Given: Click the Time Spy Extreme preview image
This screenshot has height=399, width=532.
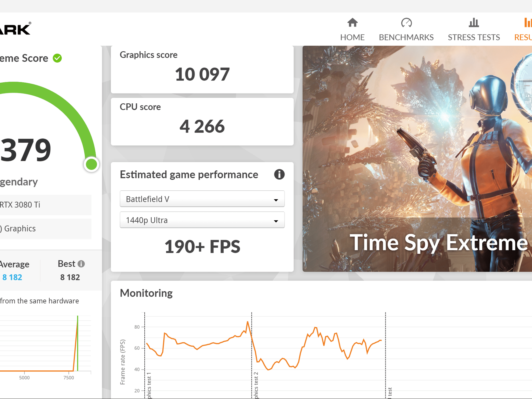Looking at the screenshot, I should click(417, 159).
